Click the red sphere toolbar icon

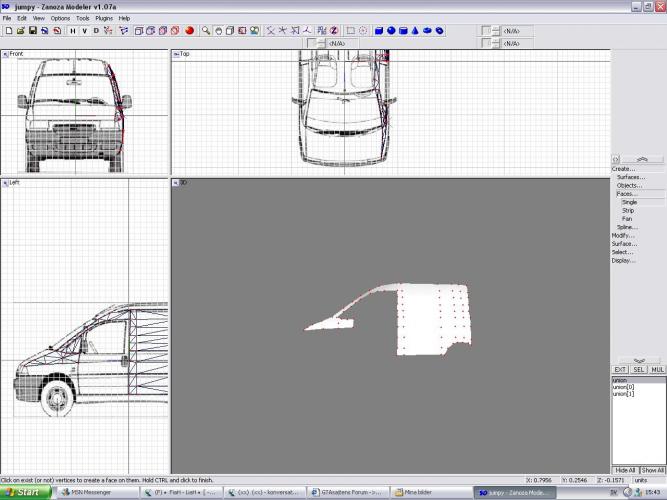[x=189, y=31]
